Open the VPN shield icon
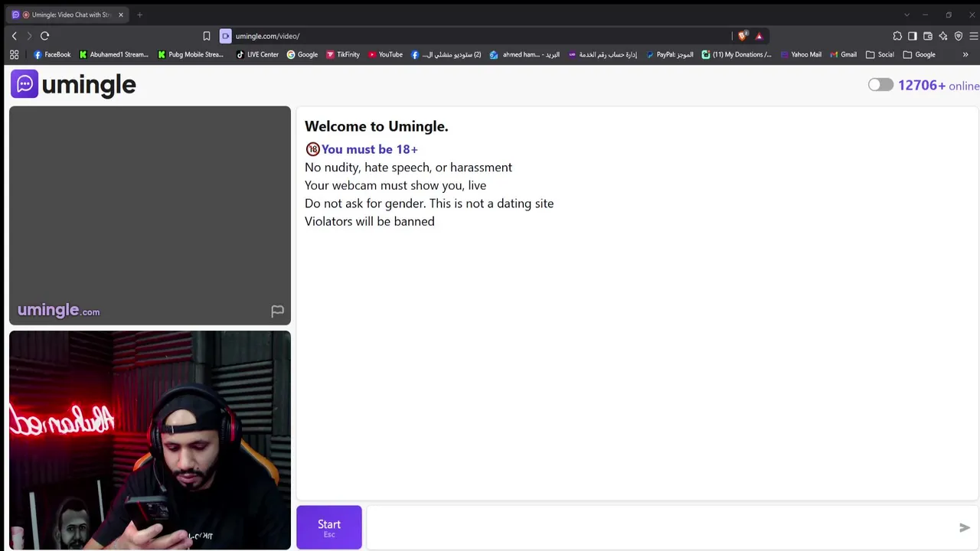This screenshot has width=980, height=551. pos(959,36)
